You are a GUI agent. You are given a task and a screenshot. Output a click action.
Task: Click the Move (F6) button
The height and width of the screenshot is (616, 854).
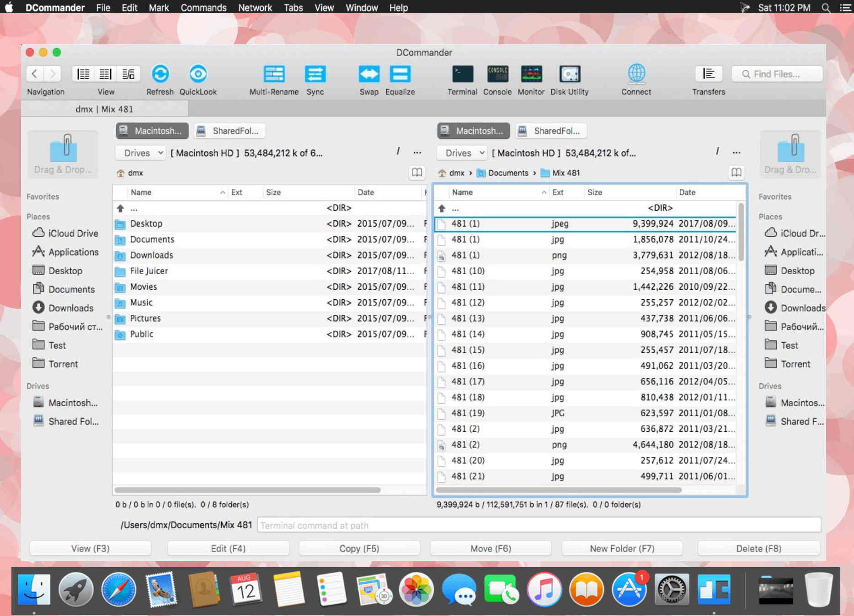[491, 548]
